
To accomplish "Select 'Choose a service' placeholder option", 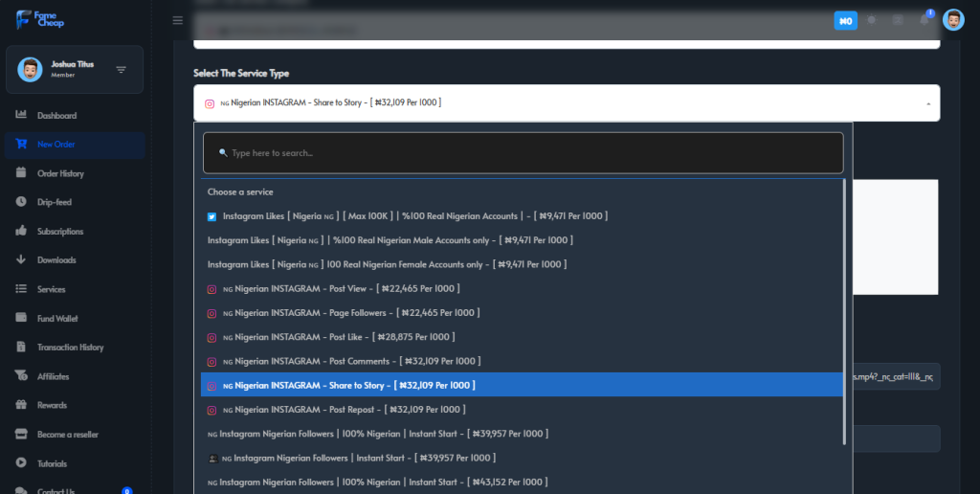I will point(522,192).
